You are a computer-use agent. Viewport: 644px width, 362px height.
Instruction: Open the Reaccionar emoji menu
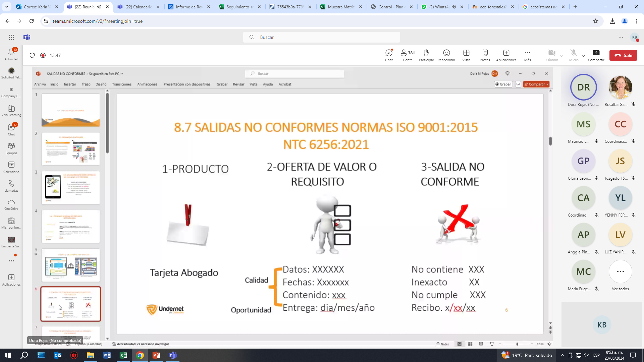[446, 55]
